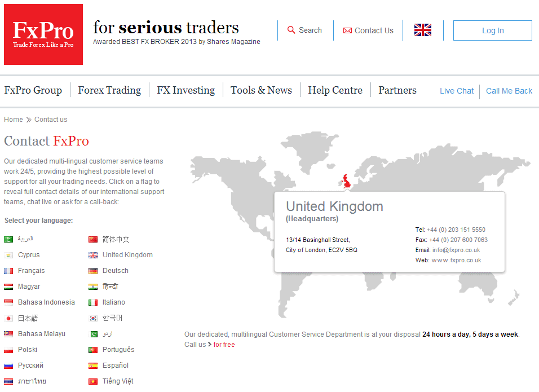Screen dimensions: 539x392
Task: Click the Vietnamese flag icon
Action: point(93,381)
